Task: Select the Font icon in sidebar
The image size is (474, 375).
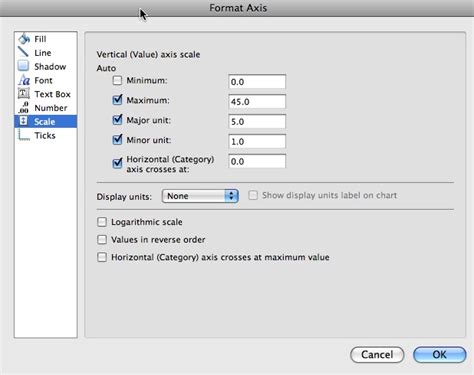Action: coord(24,80)
